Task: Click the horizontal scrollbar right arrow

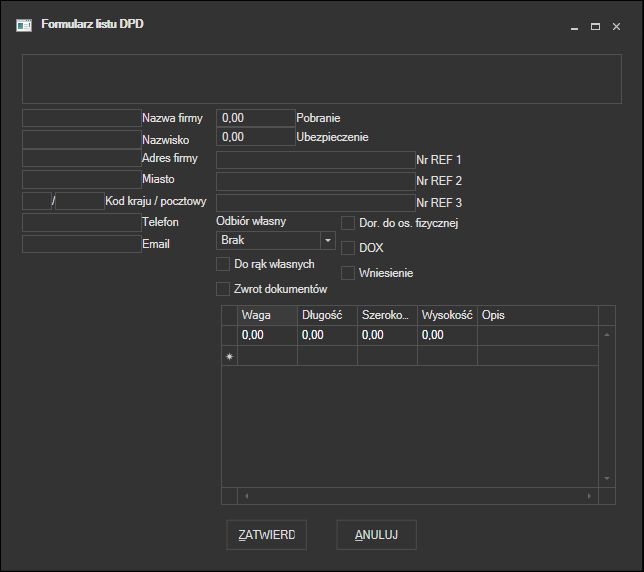Action: [x=589, y=496]
